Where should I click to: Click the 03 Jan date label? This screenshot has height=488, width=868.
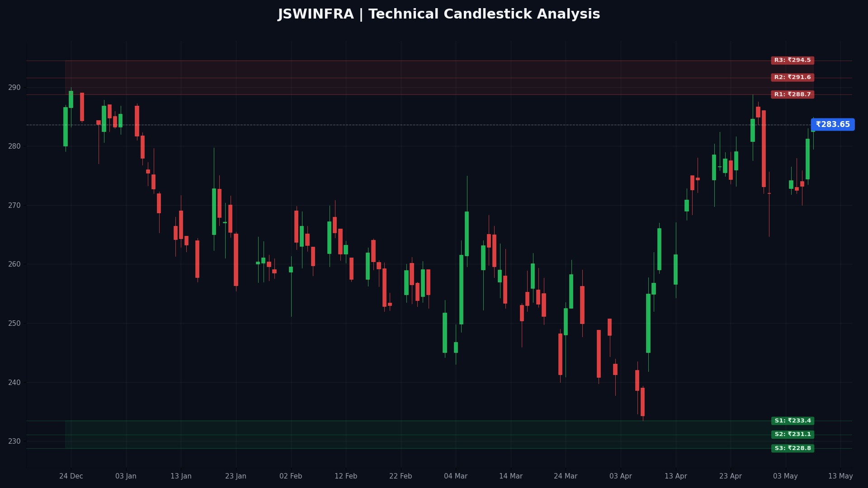pos(126,476)
